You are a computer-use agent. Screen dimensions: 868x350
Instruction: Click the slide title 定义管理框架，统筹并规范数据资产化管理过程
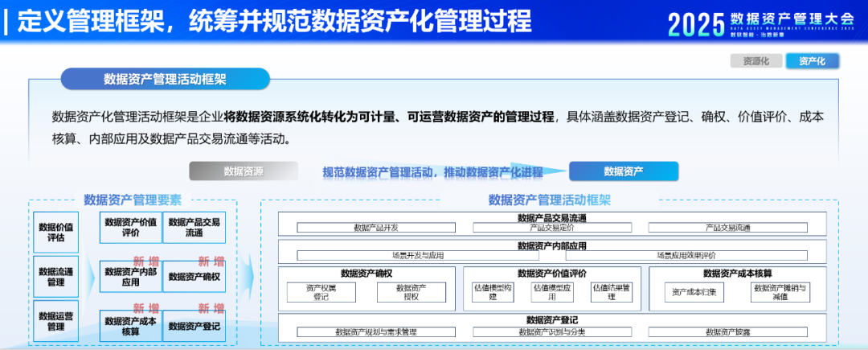coord(274,23)
